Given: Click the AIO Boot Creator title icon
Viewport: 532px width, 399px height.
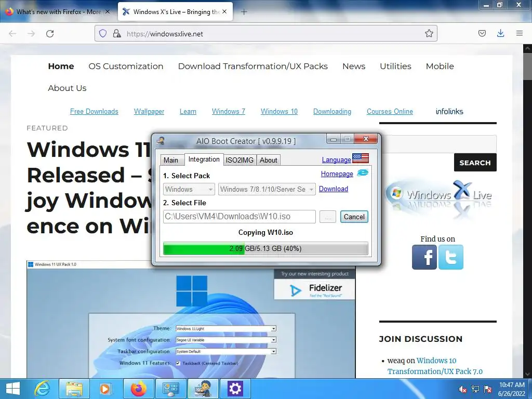Looking at the screenshot, I should [x=161, y=140].
